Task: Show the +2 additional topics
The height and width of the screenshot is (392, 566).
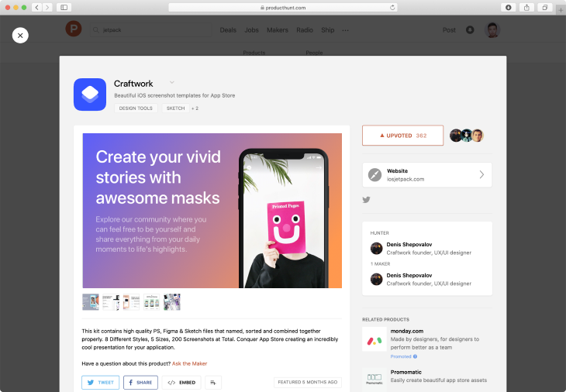Action: click(x=195, y=108)
